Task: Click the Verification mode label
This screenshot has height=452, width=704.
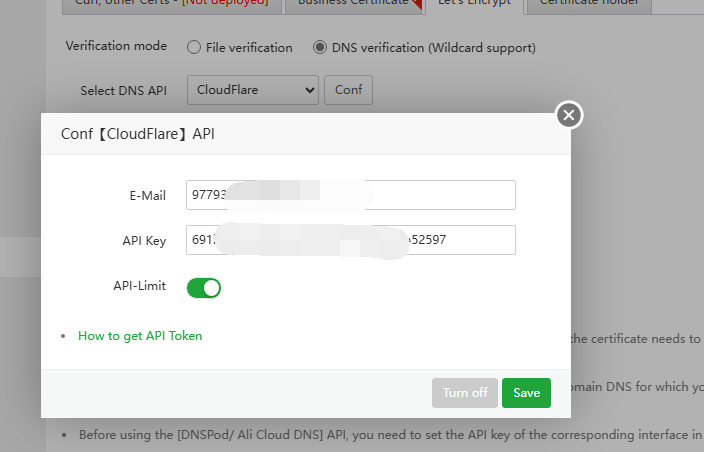Action: tap(118, 47)
